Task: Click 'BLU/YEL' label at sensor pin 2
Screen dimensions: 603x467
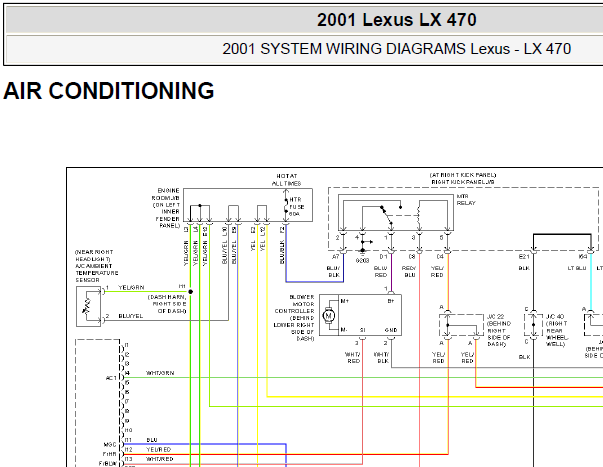Action: 131,316
